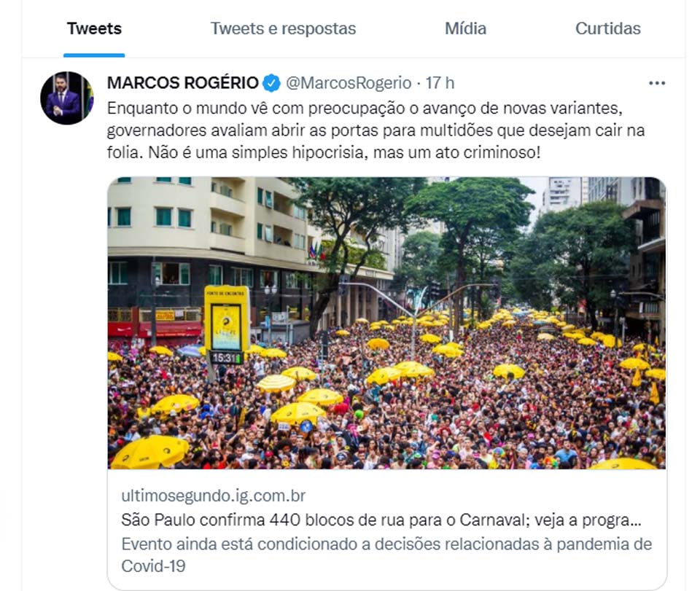Click the yellow umbrella in photo foreground
The width and height of the screenshot is (700, 591).
point(149,451)
